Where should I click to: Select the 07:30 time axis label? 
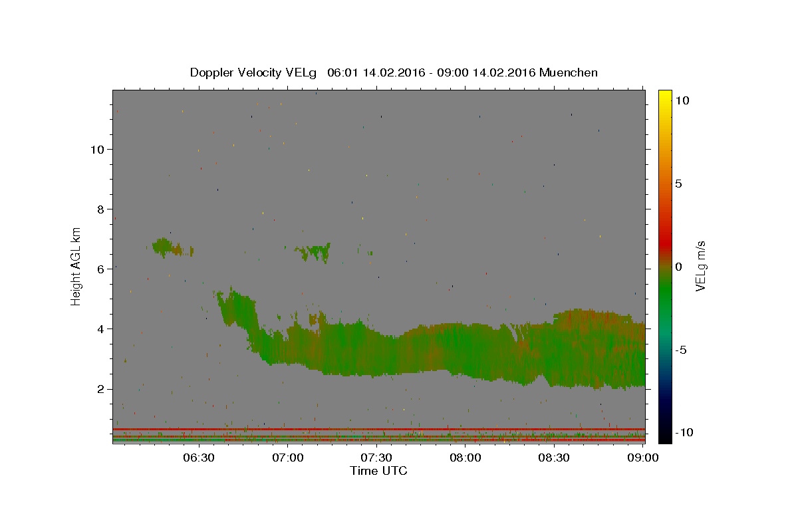[376, 458]
